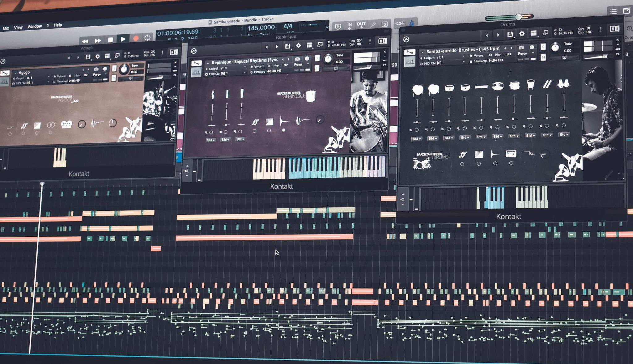633x364 pixels.
Task: Toggle the metronome click icon
Action: pos(412,23)
